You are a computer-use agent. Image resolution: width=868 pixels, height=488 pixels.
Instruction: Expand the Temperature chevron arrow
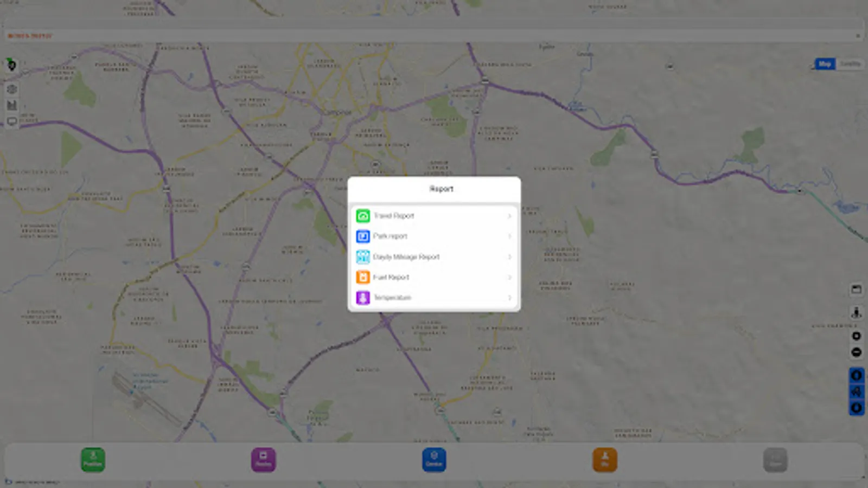coord(509,298)
